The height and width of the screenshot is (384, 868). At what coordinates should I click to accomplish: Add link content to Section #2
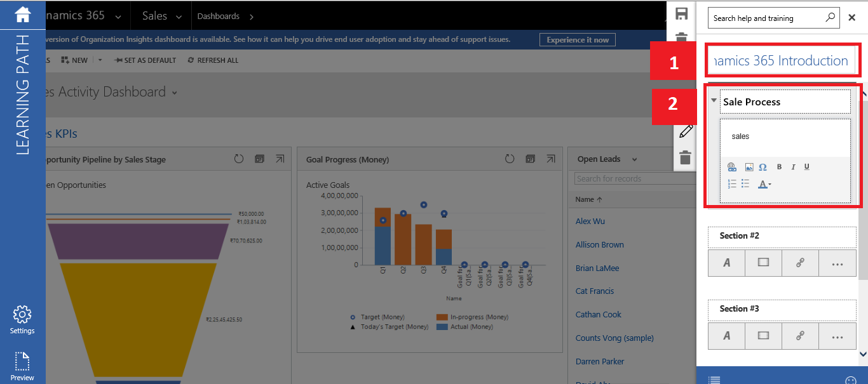[x=801, y=263]
